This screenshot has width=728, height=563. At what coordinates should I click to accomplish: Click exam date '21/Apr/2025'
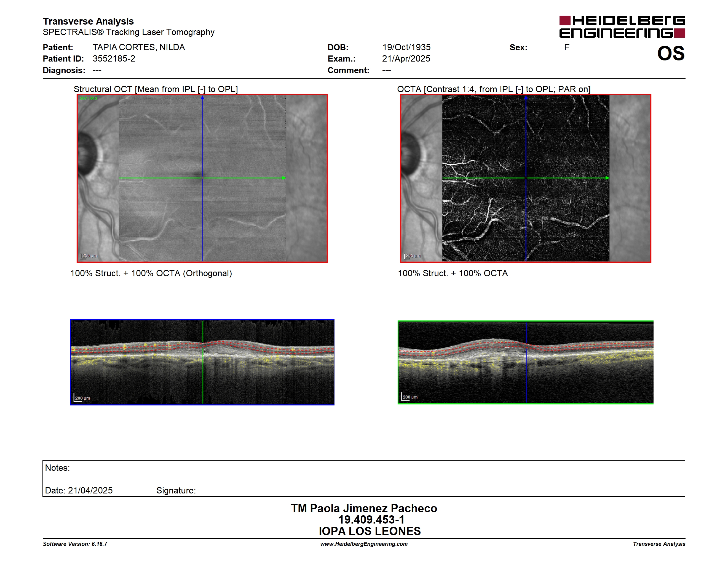[x=406, y=59]
